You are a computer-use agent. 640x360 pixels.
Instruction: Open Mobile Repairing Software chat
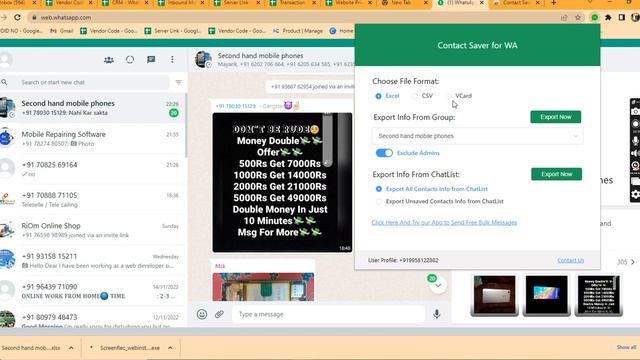pyautogui.click(x=93, y=138)
